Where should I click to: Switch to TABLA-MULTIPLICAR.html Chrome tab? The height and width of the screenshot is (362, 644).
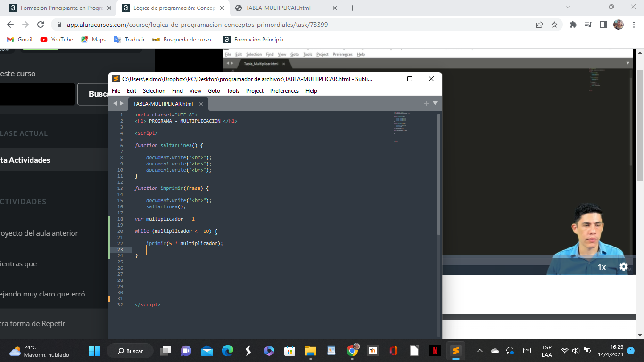286,8
